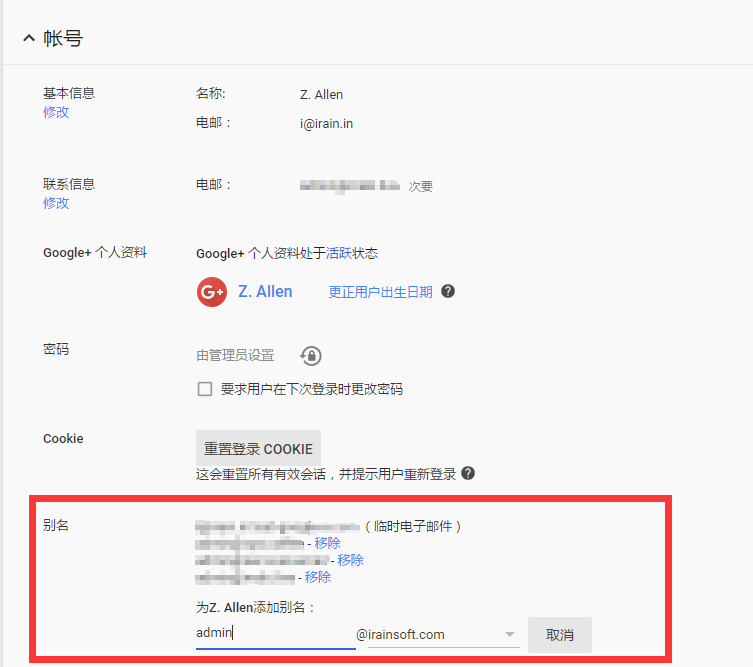Image resolution: width=753 pixels, height=667 pixels.
Task: Focus the alias input containing admin
Action: pyautogui.click(x=275, y=633)
